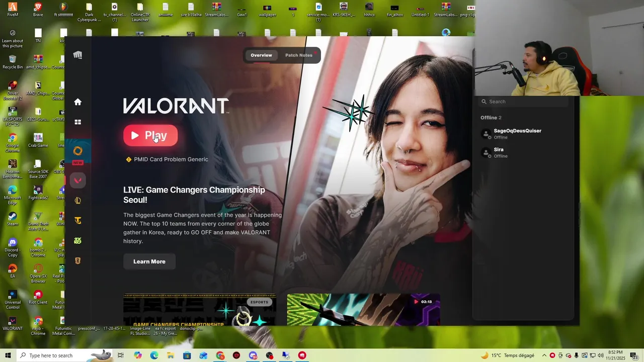Open the clock showing 8:52 PM

tap(615, 355)
